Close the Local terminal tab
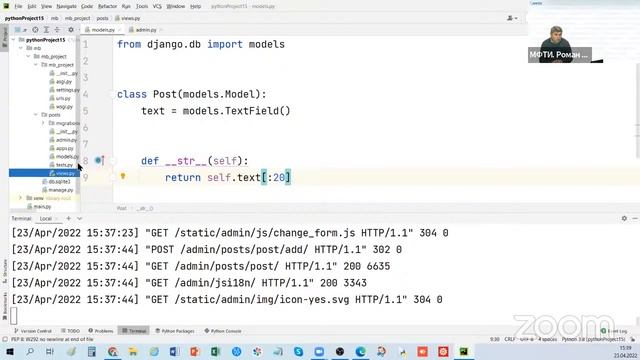The width and height of the screenshot is (640, 360). [57, 219]
